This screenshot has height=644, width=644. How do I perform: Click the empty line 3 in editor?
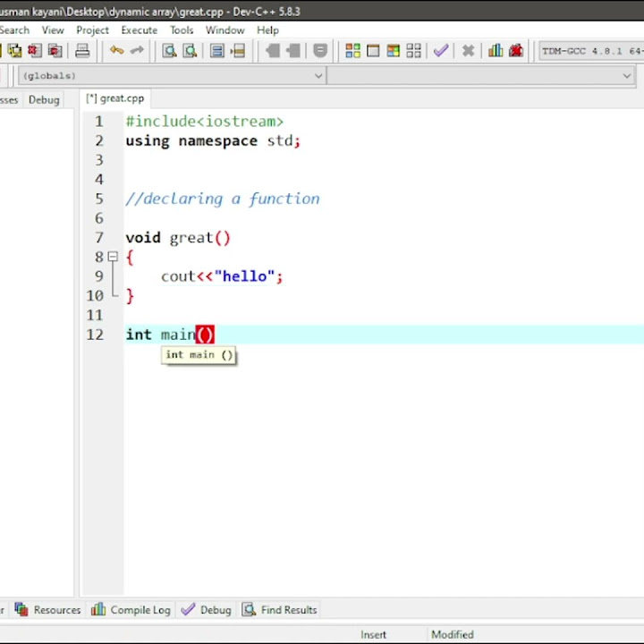click(x=382, y=160)
